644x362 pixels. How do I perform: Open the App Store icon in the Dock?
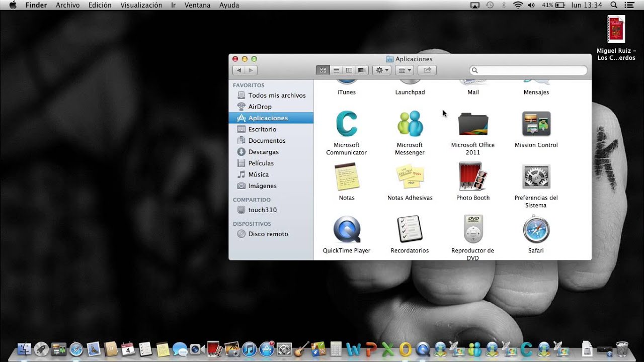coord(266,349)
